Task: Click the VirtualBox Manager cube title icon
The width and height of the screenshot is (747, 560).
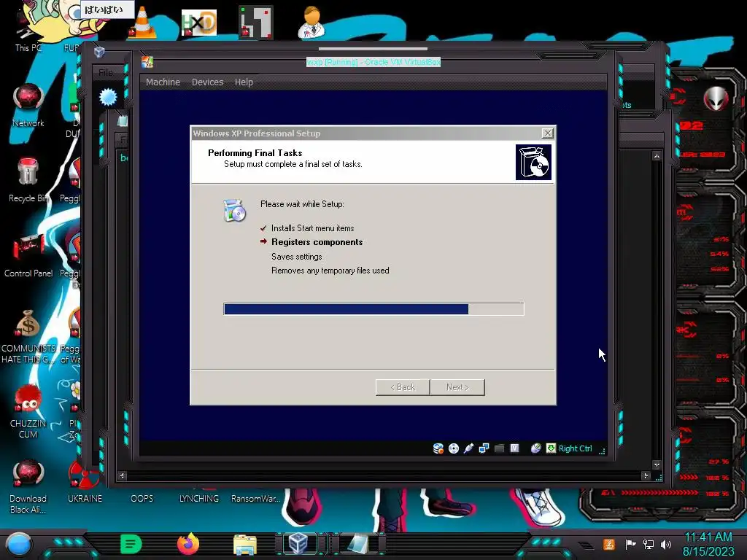Action: [x=99, y=52]
